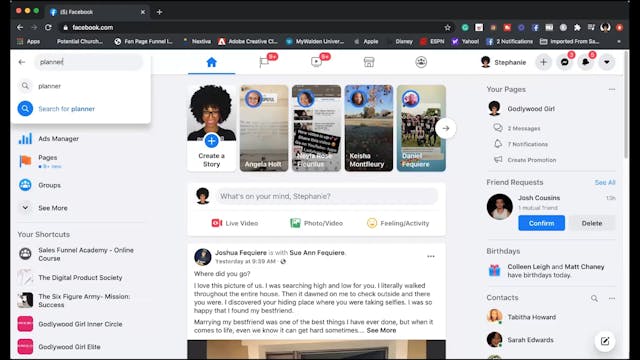Viewport: 640px width, 360px height.
Task: Click the Marketplace storefront icon
Action: pos(369,62)
